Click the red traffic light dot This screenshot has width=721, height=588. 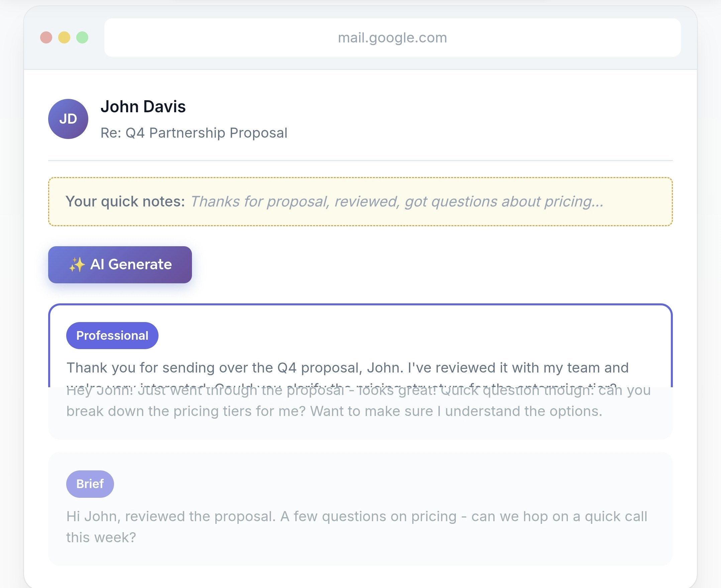(x=46, y=38)
